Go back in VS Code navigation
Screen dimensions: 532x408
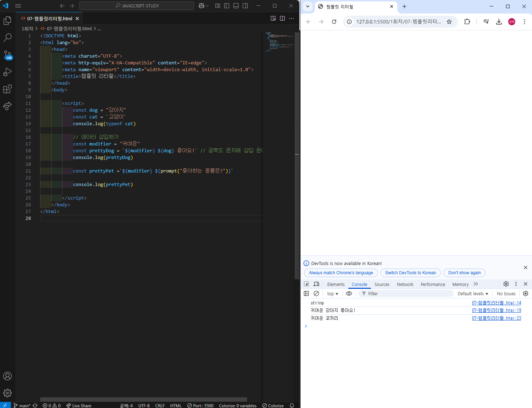(x=63, y=6)
